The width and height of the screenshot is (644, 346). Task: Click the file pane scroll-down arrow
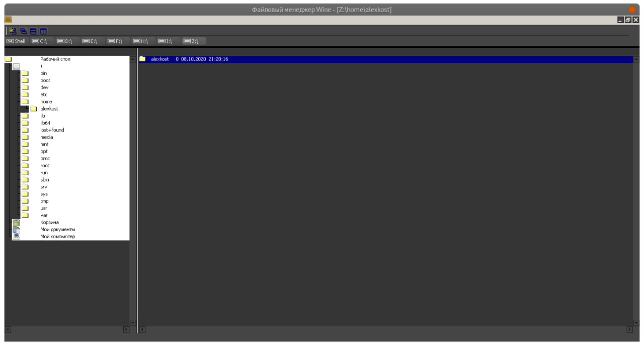pos(636,322)
